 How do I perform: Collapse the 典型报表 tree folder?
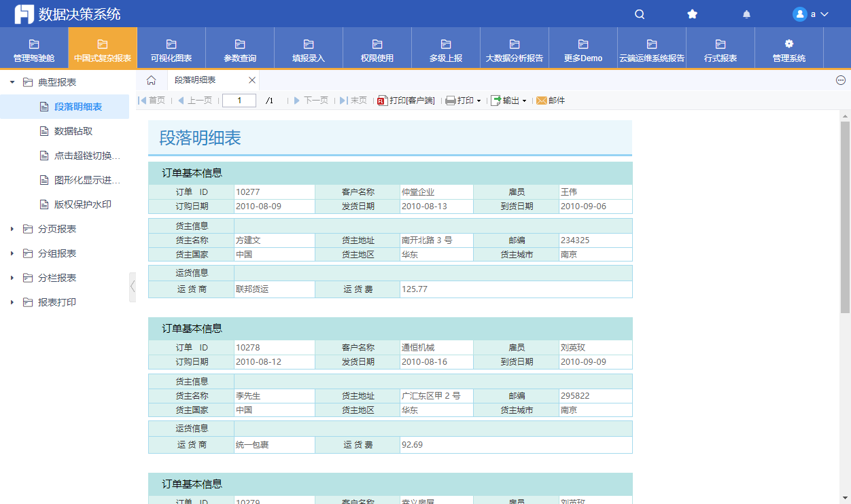click(x=12, y=82)
